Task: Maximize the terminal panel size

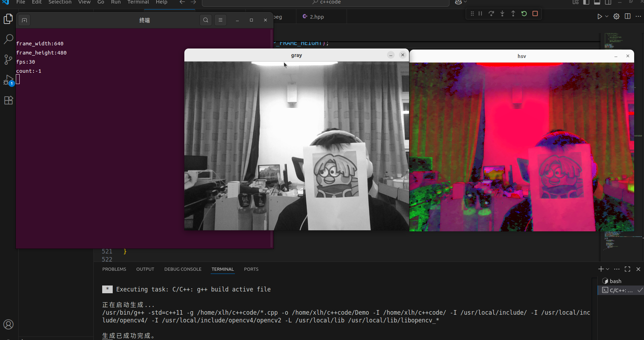Action: point(627,269)
